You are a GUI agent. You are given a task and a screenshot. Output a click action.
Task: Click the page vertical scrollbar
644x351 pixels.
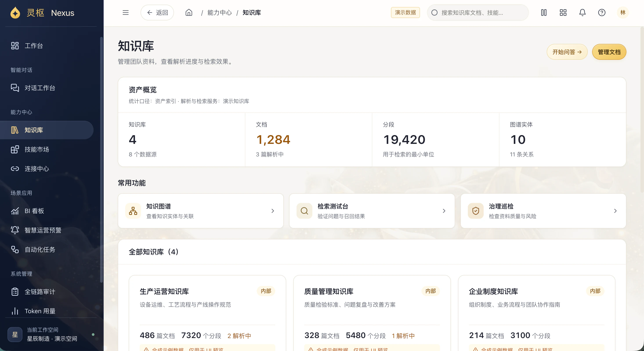tap(642, 110)
